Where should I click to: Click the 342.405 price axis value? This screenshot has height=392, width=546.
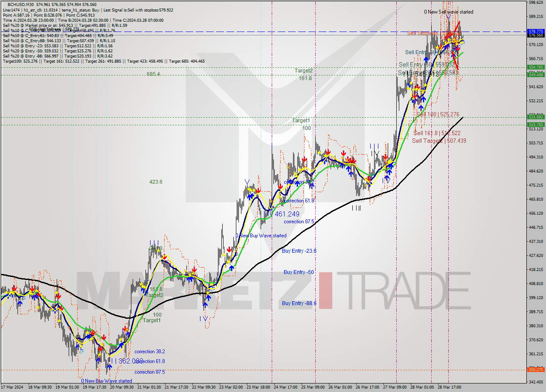point(536,382)
